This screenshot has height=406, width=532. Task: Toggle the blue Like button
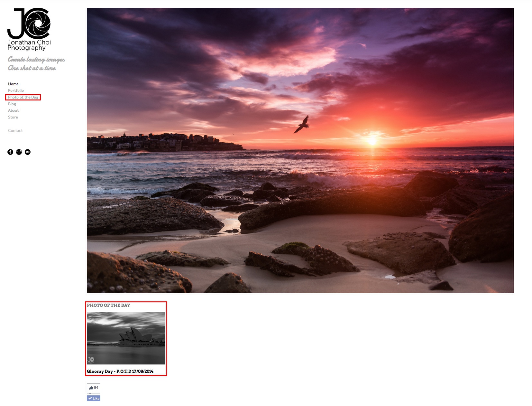coord(94,398)
